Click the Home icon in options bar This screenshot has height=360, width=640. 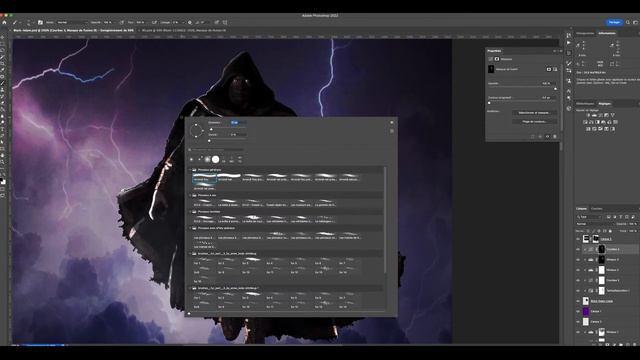pos(4,22)
